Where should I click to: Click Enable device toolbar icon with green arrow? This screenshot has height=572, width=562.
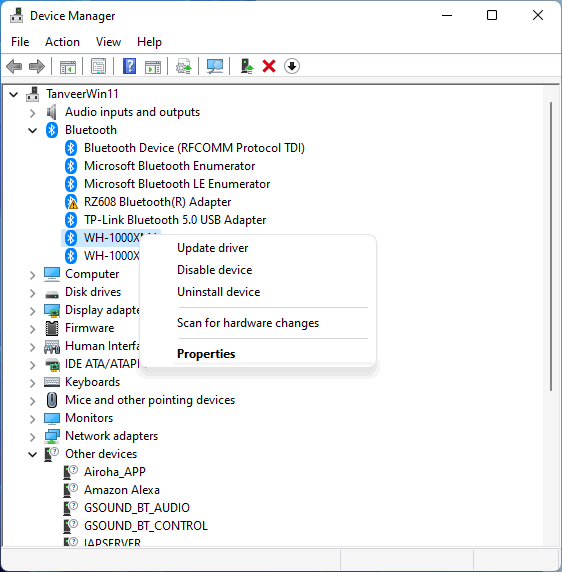tap(247, 66)
